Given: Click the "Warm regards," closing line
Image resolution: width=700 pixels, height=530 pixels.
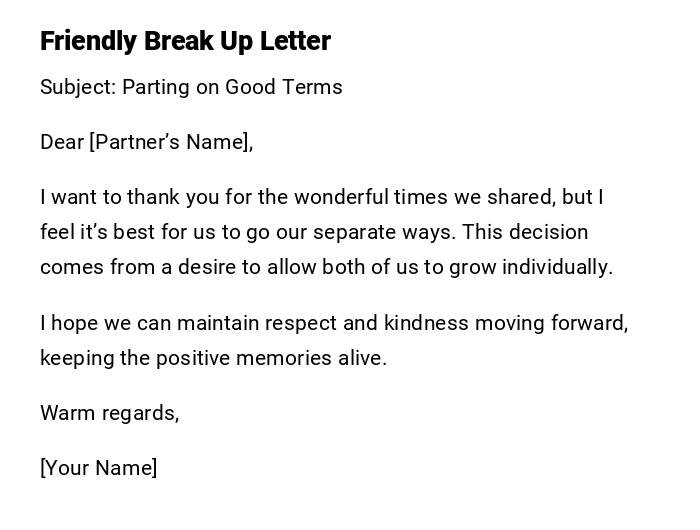Looking at the screenshot, I should click(109, 413).
